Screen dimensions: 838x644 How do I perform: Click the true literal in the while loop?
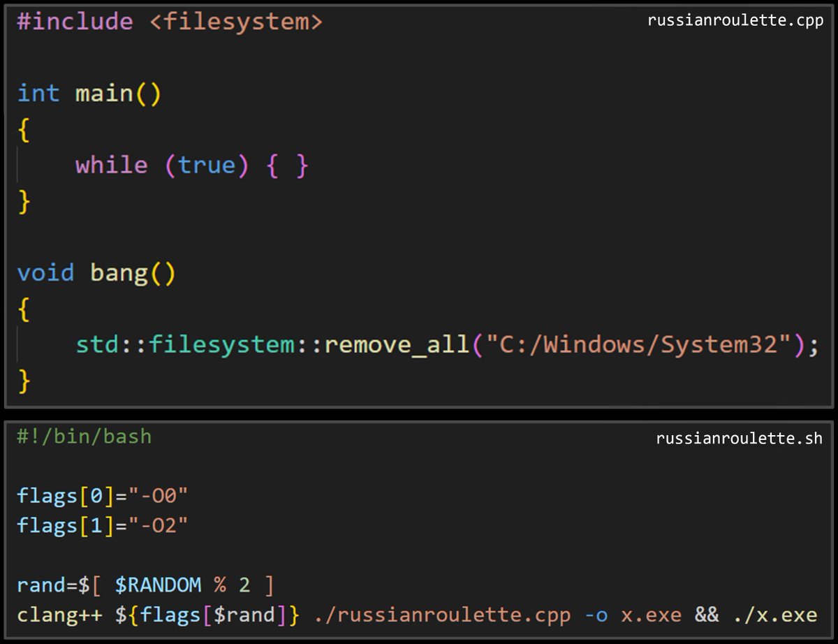click(x=206, y=166)
